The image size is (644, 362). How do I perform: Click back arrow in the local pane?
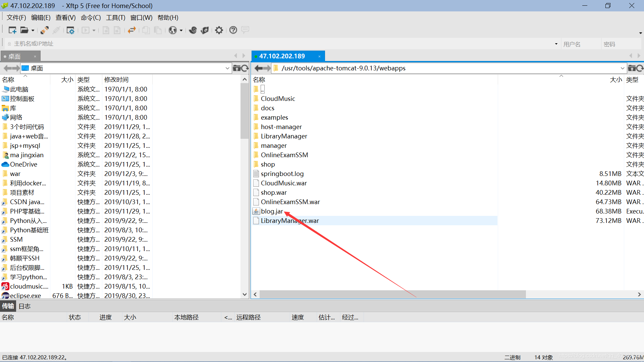click(7, 68)
